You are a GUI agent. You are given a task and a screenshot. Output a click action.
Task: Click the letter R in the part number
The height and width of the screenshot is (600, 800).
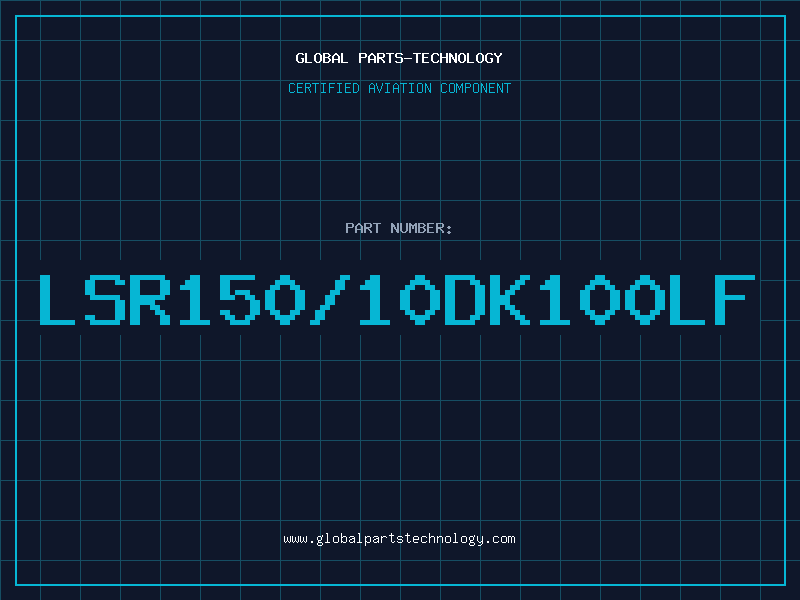[149, 299]
